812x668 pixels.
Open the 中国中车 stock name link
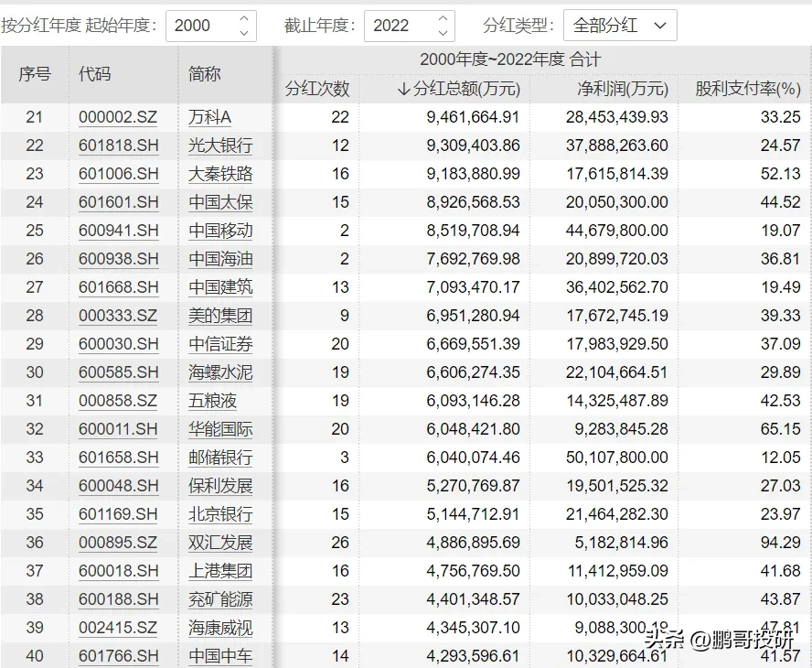click(x=220, y=656)
